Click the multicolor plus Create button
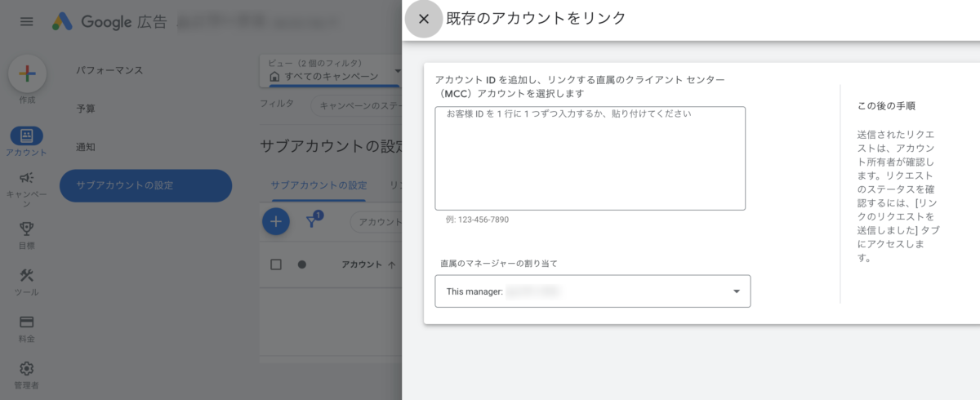The width and height of the screenshot is (980, 400). pyautogui.click(x=27, y=74)
